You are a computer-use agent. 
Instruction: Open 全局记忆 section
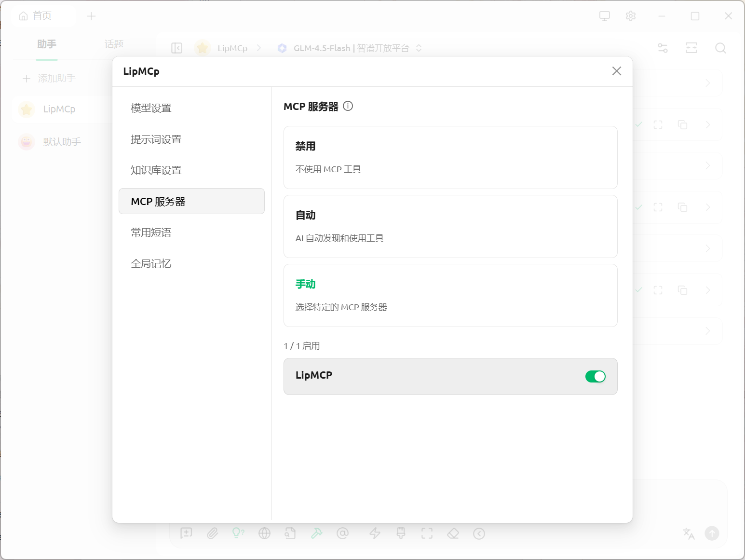(191, 264)
